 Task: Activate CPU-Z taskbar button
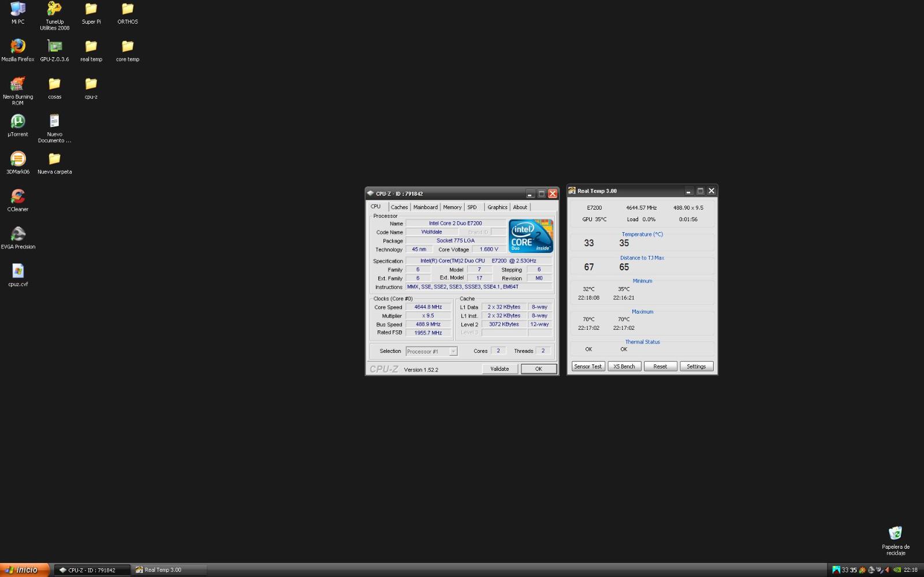pos(92,570)
